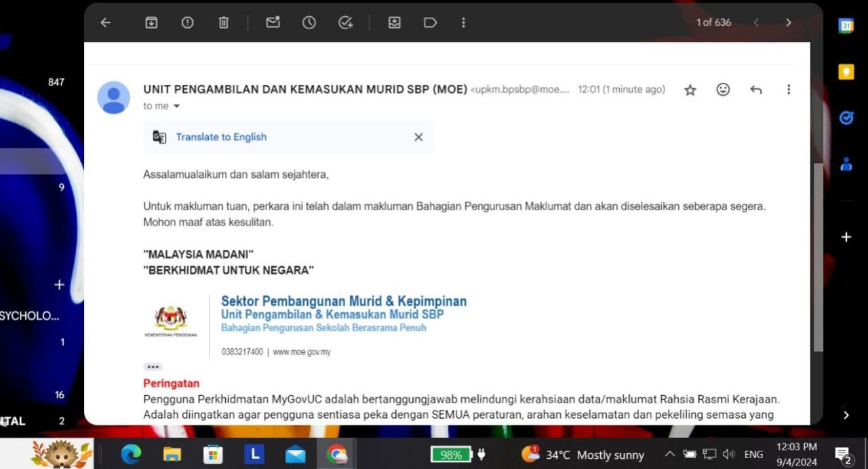
Task: Snooze this email with clock icon
Action: click(309, 22)
